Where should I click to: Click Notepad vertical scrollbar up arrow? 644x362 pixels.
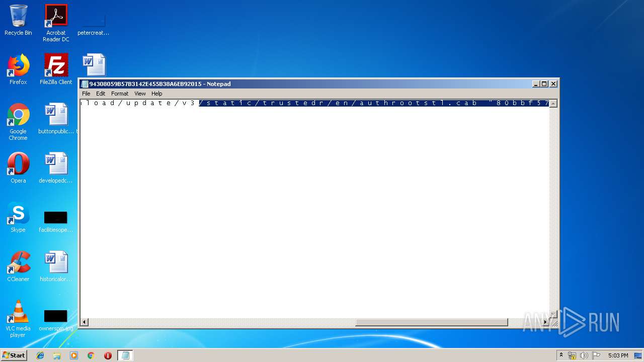(553, 103)
